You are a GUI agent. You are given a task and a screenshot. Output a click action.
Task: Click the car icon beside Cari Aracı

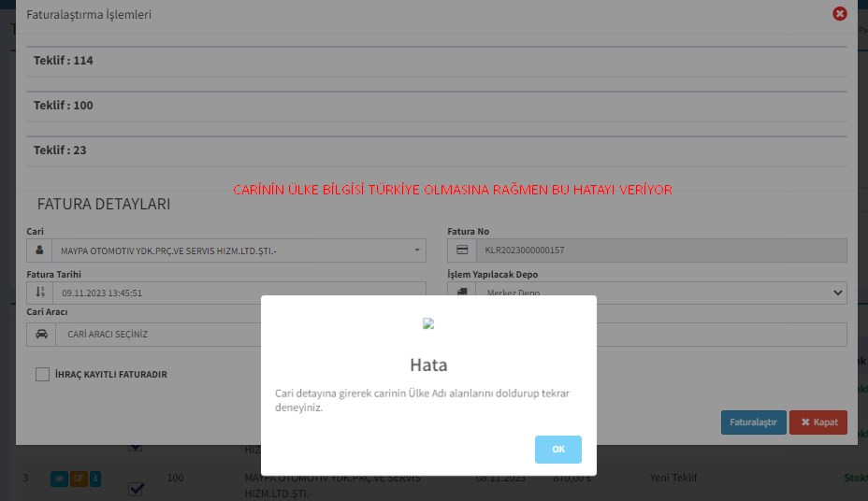point(40,335)
